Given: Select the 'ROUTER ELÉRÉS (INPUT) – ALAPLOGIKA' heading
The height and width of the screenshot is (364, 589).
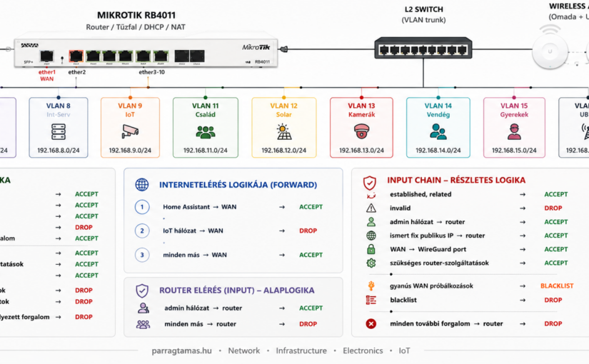Looking at the screenshot, I should (x=236, y=290).
